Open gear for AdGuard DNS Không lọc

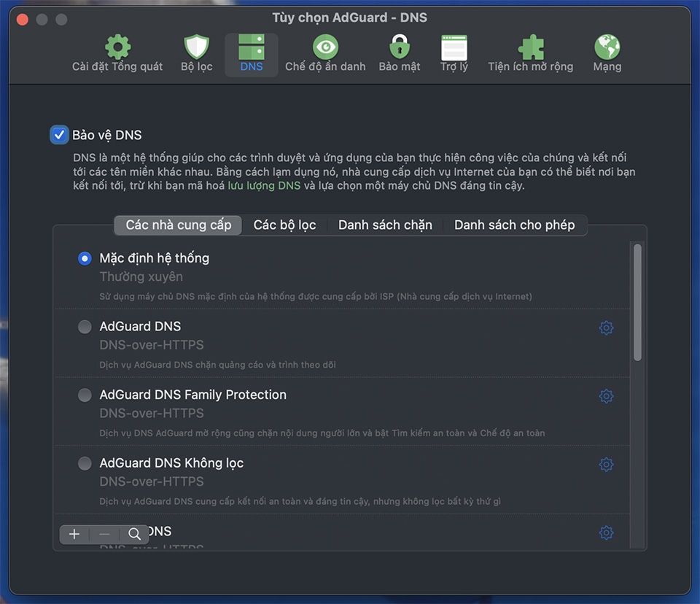(606, 465)
